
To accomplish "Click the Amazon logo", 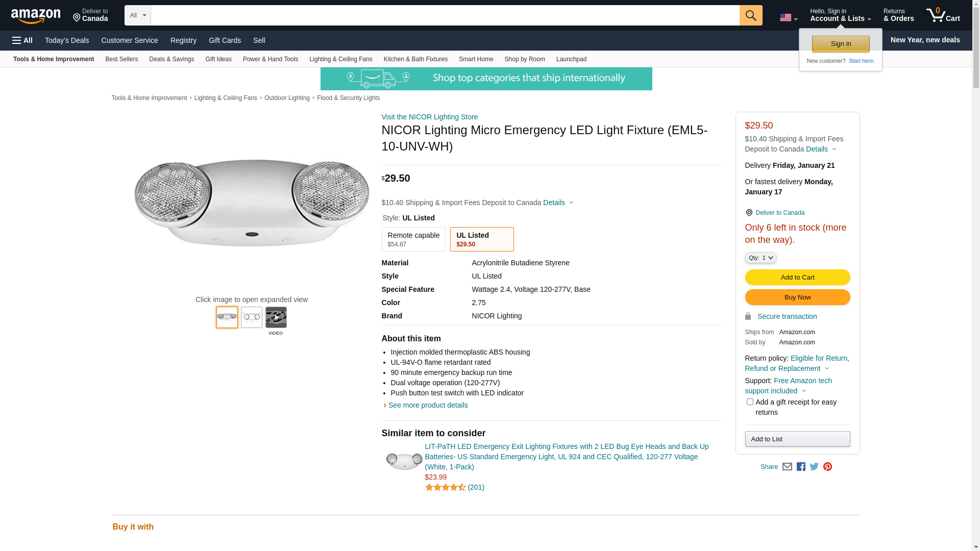I will 36,16.
